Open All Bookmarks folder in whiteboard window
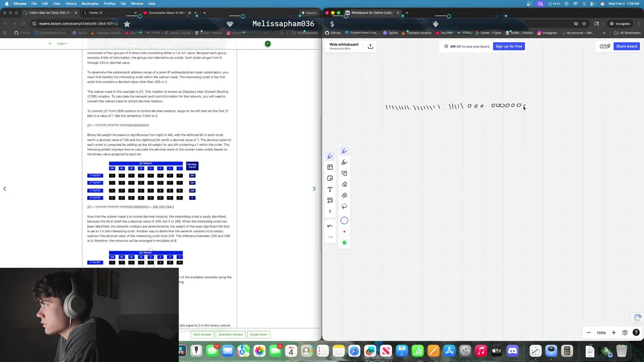The image size is (644, 362). 627,33
